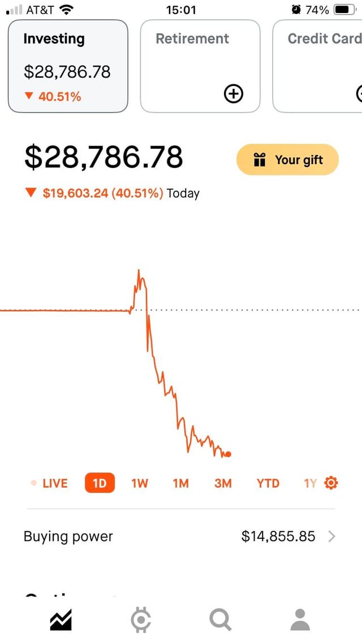Open the account profile icon

coord(300,620)
